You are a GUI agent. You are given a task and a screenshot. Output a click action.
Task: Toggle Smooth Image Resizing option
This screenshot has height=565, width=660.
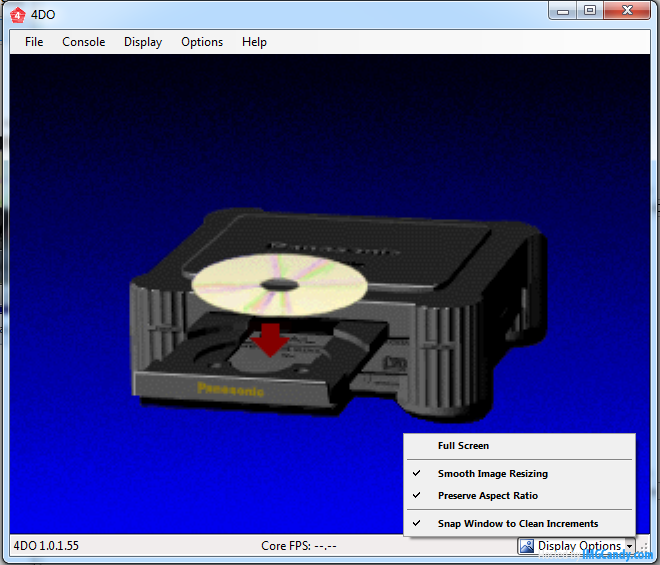519,474
